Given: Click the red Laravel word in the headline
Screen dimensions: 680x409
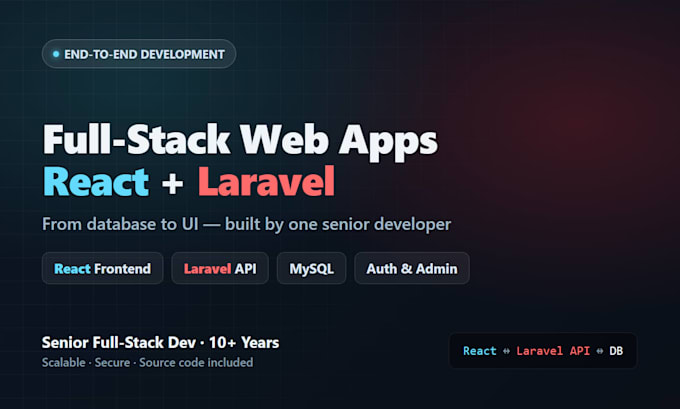Looking at the screenshot, I should [266, 181].
